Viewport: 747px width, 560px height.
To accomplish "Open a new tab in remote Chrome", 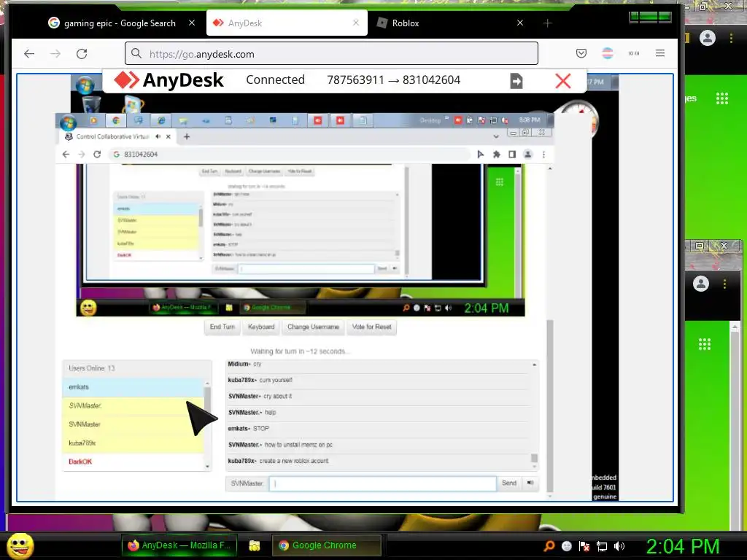I will [187, 136].
